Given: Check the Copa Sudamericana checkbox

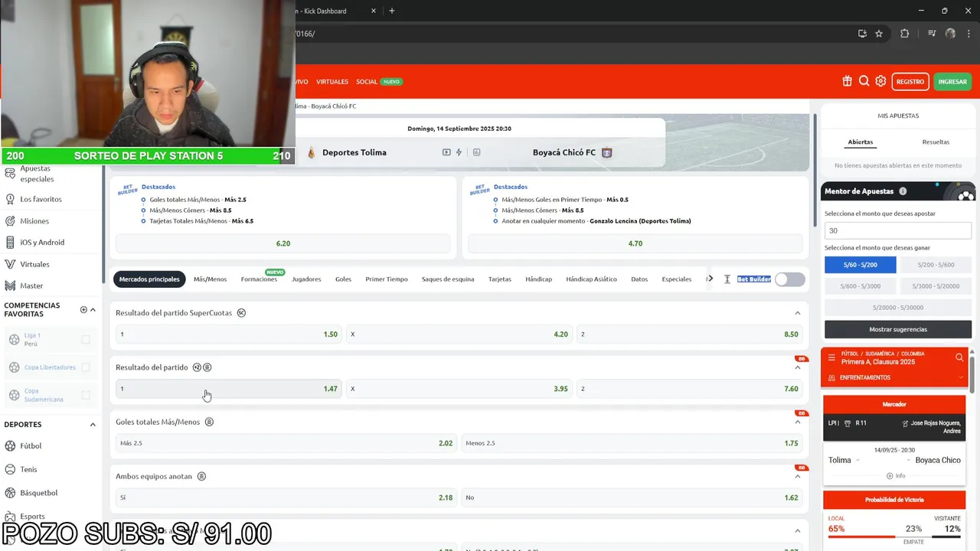Looking at the screenshot, I should click(x=86, y=395).
